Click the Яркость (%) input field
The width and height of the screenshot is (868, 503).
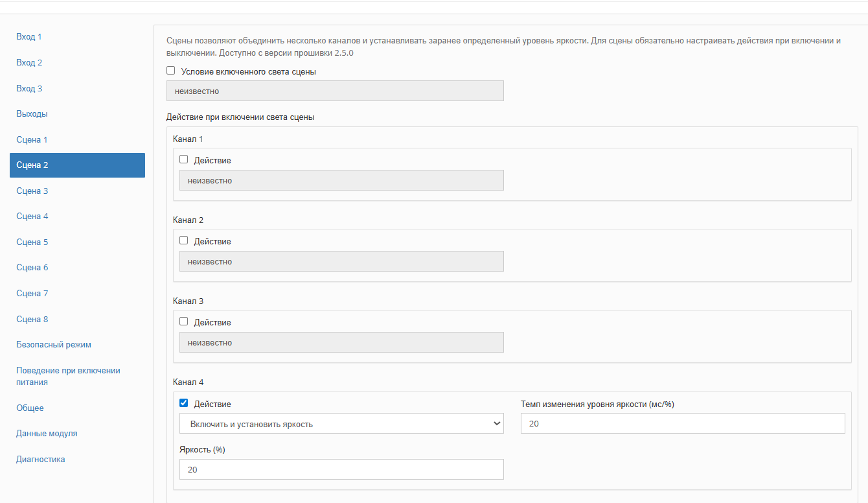[341, 469]
